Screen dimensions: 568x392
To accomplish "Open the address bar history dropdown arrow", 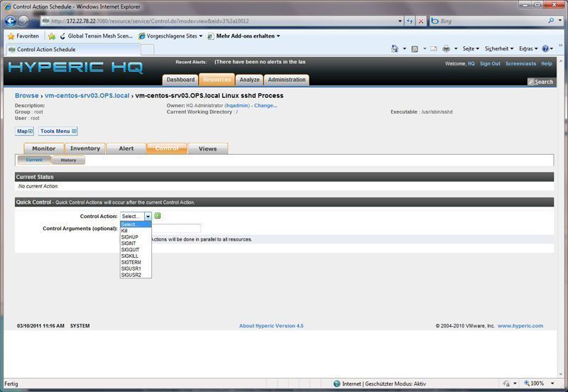I will tap(400, 21).
